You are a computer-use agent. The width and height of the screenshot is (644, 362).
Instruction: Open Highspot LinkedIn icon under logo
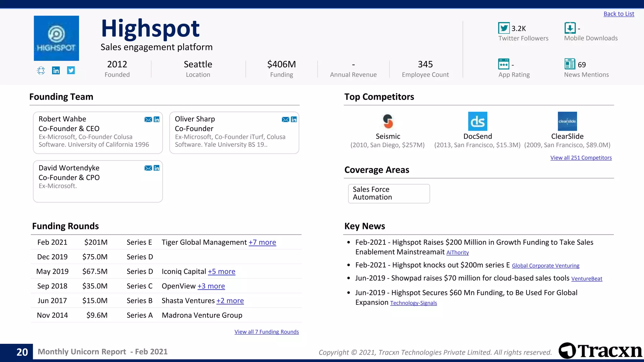click(x=56, y=70)
